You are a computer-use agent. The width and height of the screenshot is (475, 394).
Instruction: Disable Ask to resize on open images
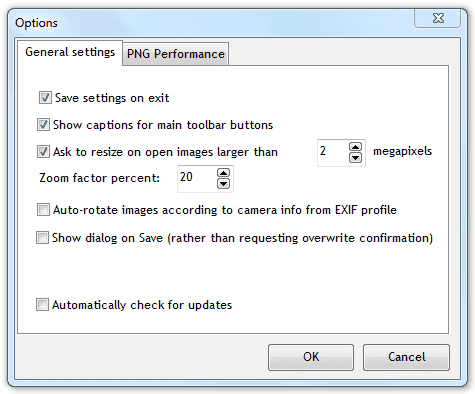pos(43,152)
